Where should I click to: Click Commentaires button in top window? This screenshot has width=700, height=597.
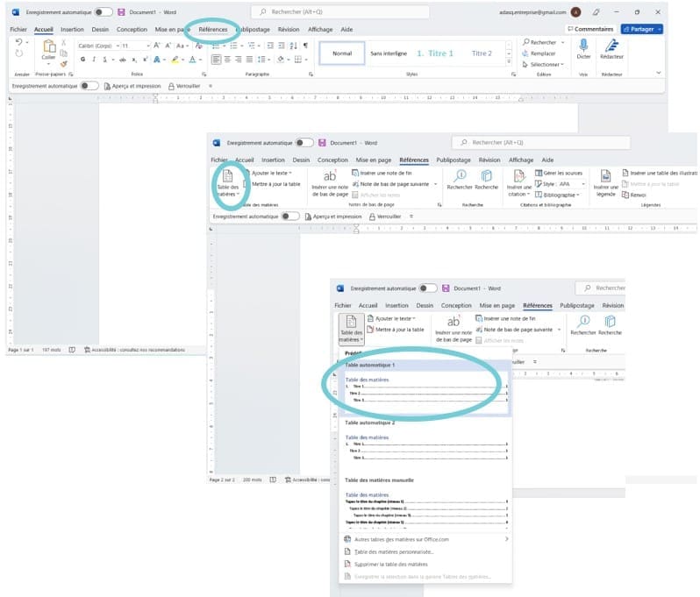coord(590,29)
